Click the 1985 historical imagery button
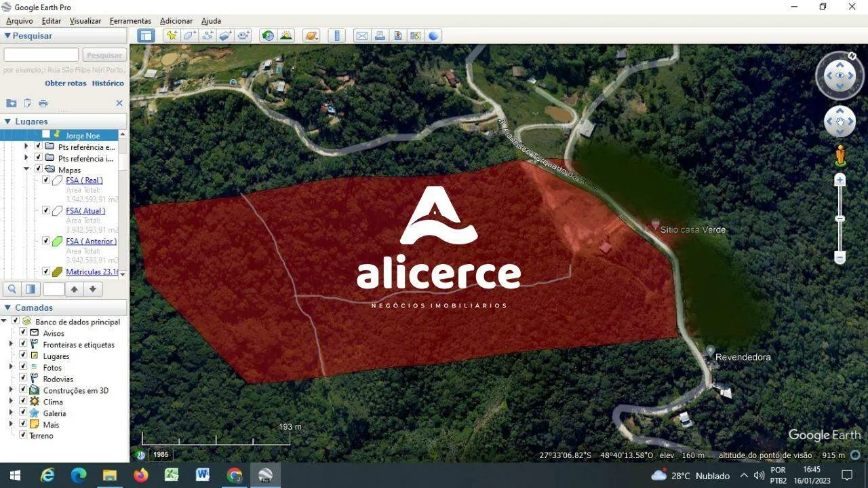The image size is (868, 488). pyautogui.click(x=161, y=455)
